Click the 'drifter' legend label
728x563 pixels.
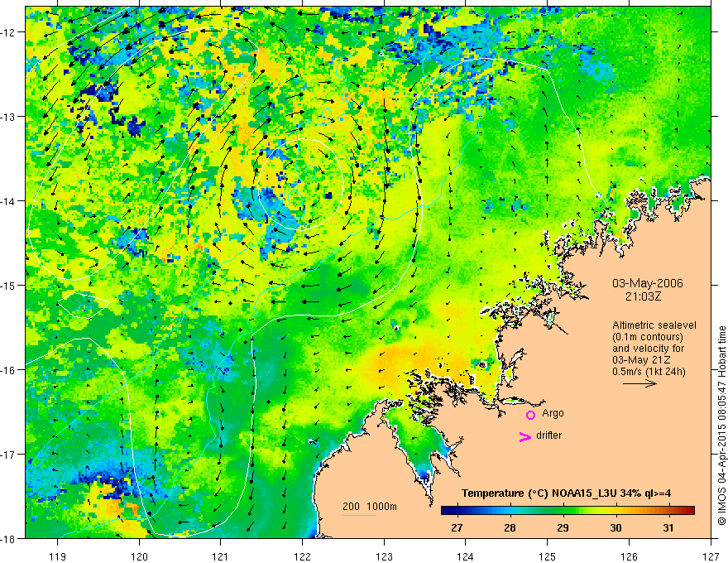coord(548,435)
